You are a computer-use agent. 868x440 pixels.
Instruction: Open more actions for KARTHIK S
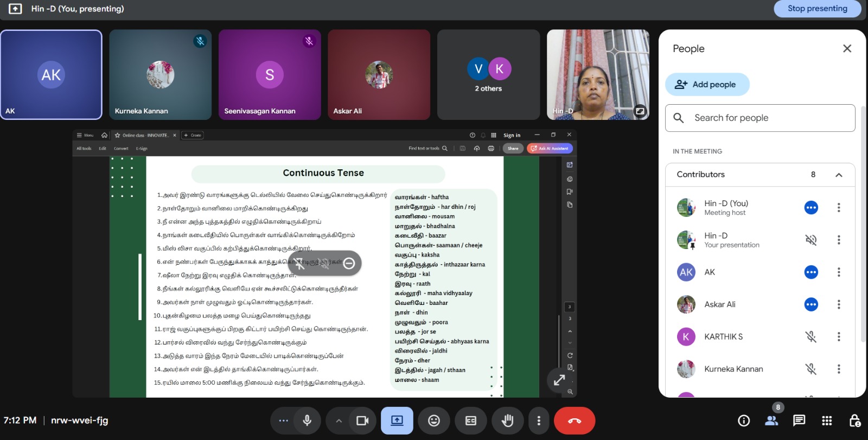[839, 337]
